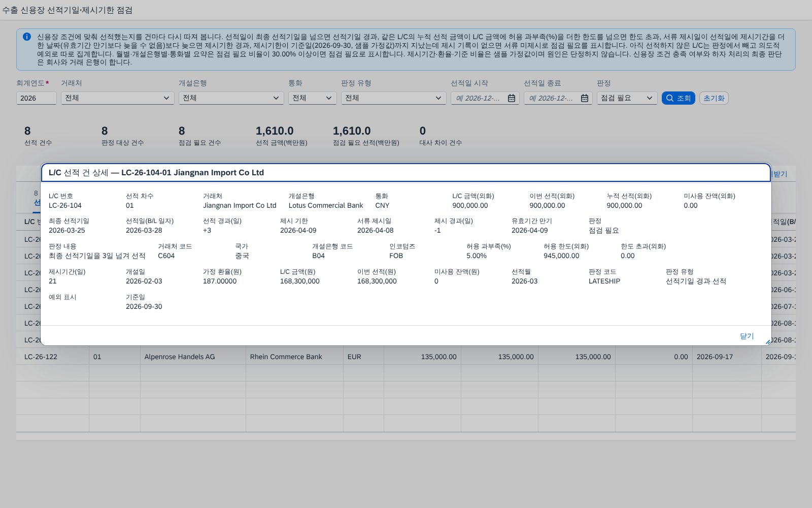Focus the 회계연도 field showing 2026
Image resolution: width=812 pixels, height=508 pixels.
(x=36, y=98)
